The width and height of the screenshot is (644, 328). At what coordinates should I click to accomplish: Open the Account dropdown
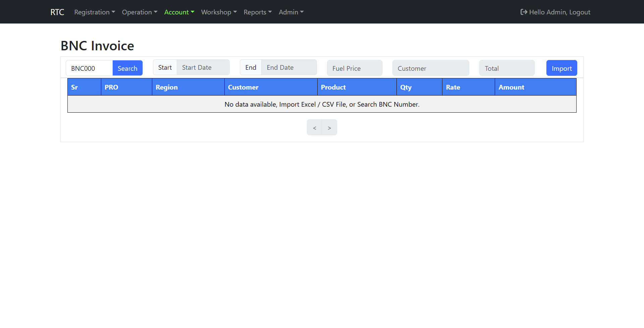click(x=179, y=12)
